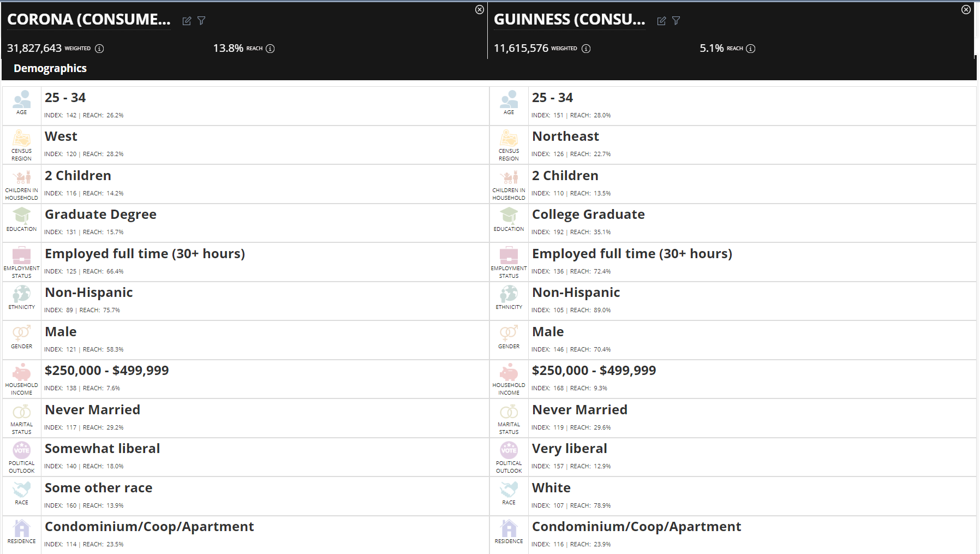This screenshot has width=980, height=554.
Task: Click Guinness weighted value 11,615,576
Action: pos(521,48)
